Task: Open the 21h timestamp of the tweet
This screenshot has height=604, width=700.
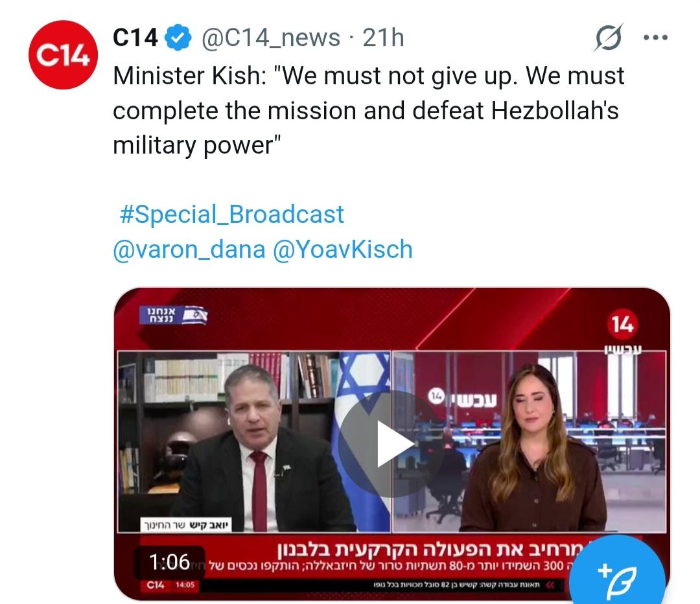Action: point(383,38)
